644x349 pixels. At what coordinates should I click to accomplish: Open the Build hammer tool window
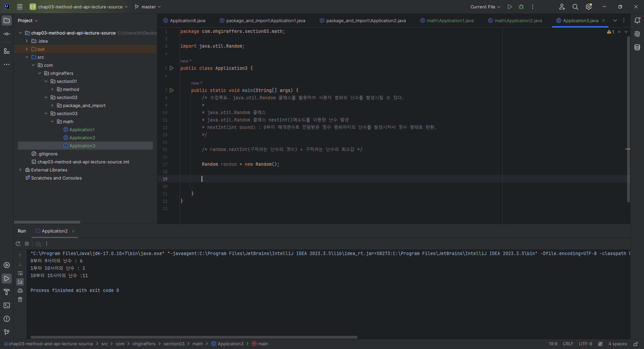7,292
